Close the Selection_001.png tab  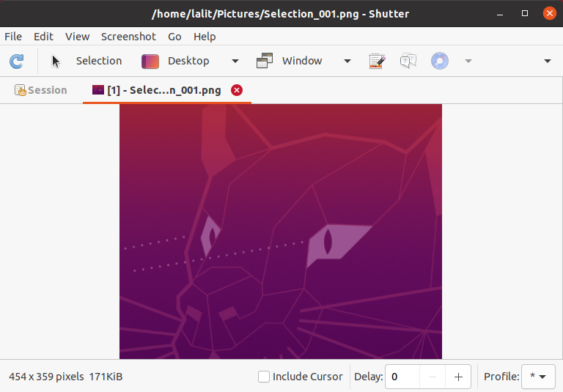point(237,90)
